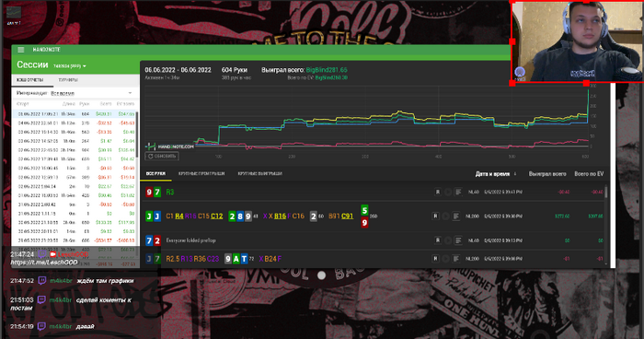Play the 72 hand with the play icon
The width and height of the screenshot is (644, 339).
(x=448, y=240)
